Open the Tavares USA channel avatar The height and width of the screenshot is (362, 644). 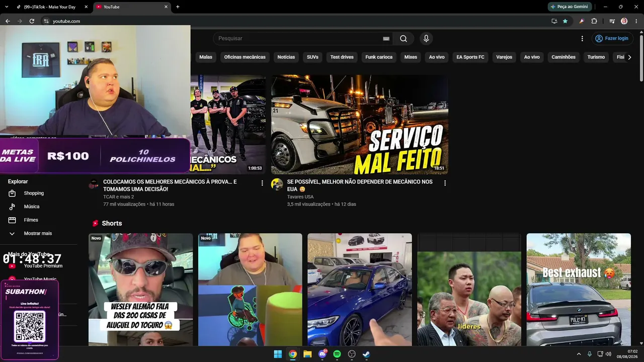(277, 184)
